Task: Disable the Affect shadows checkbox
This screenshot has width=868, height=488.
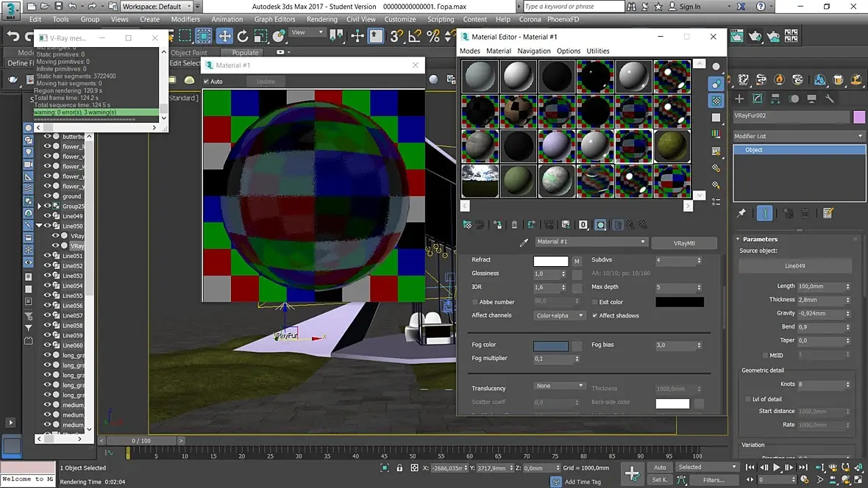Action: coord(595,316)
